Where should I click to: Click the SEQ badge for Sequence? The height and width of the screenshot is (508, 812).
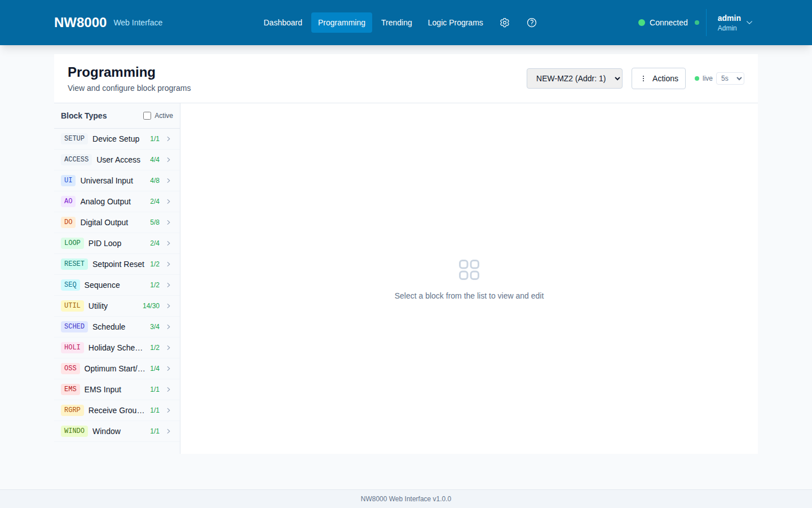(70, 284)
